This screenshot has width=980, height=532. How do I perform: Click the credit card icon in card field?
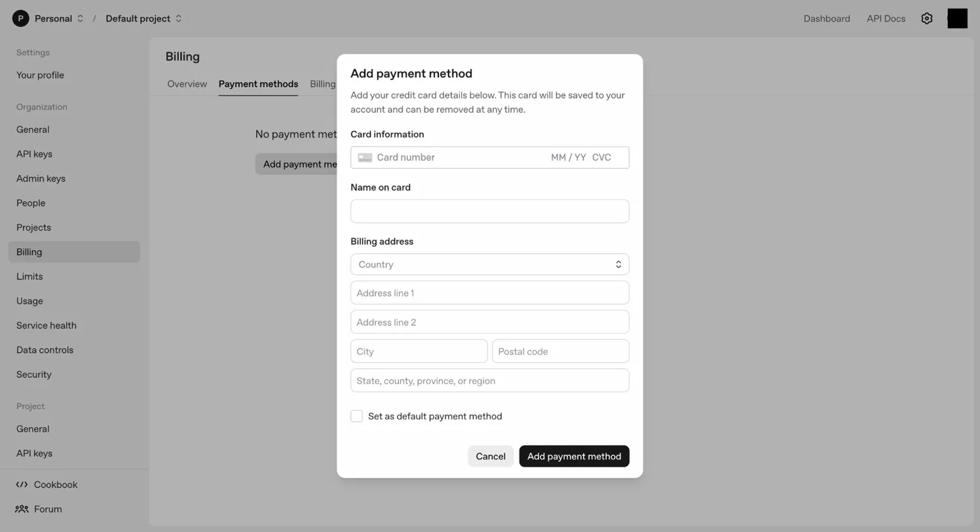[365, 157]
